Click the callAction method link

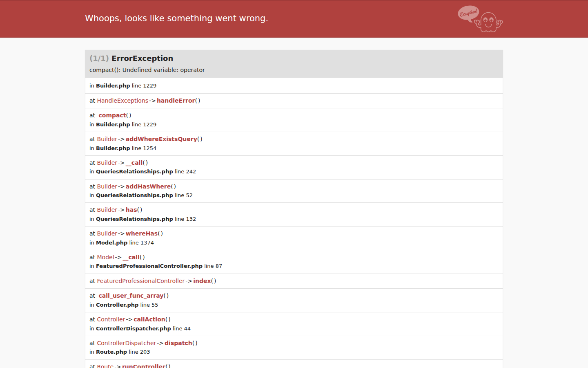(149, 319)
